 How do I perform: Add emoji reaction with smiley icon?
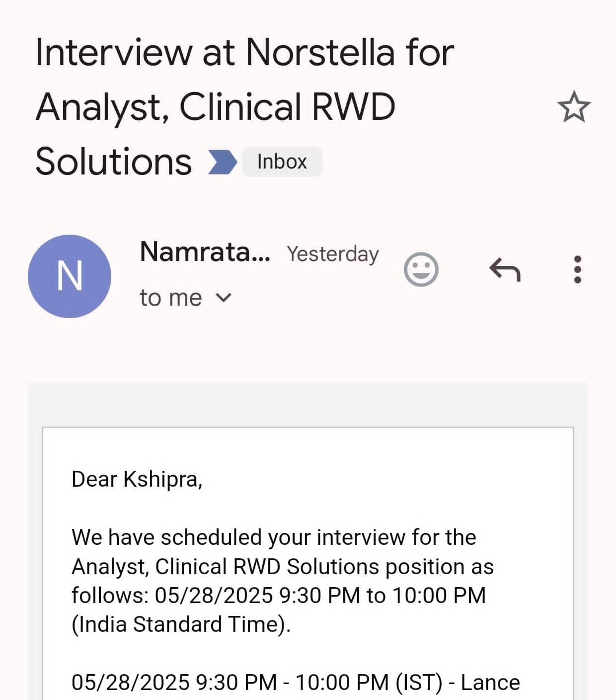tap(421, 269)
